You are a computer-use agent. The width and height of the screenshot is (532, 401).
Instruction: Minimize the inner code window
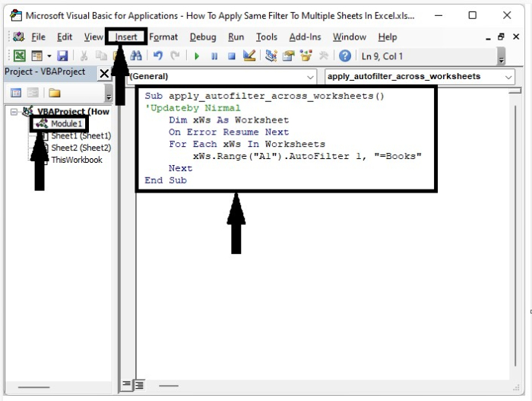click(488, 38)
